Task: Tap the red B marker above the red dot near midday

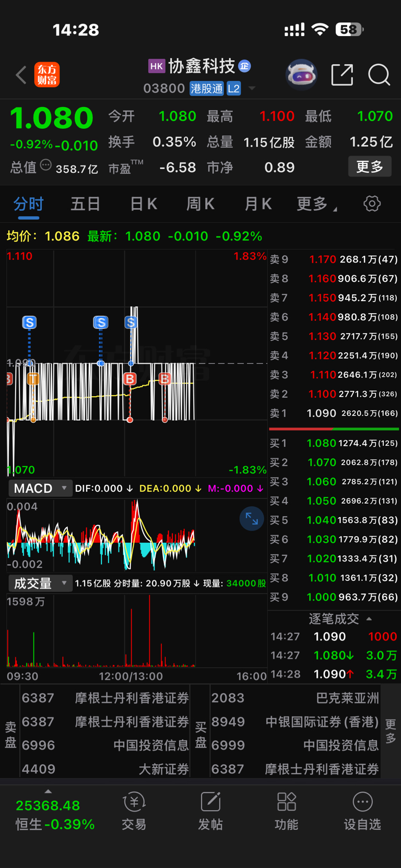Action: 130,379
